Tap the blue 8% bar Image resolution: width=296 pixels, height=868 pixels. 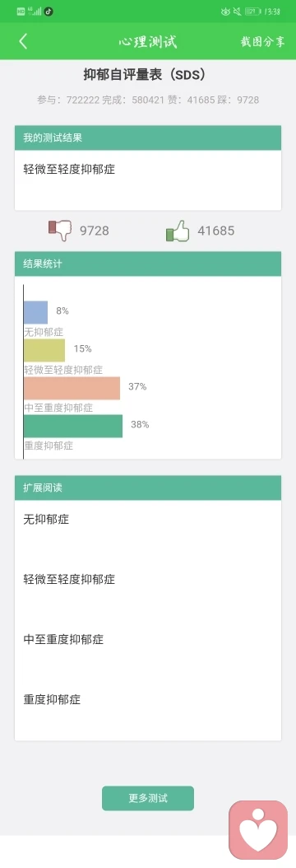pos(36,312)
